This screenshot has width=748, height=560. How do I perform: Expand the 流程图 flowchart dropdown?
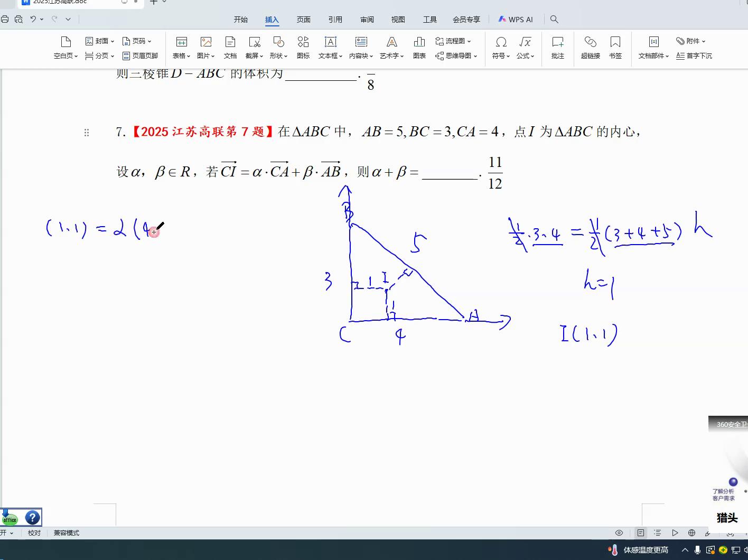coord(453,41)
